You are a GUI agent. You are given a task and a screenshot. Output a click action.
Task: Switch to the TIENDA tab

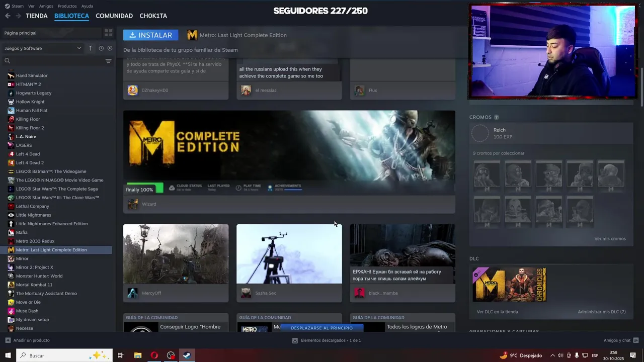(37, 16)
